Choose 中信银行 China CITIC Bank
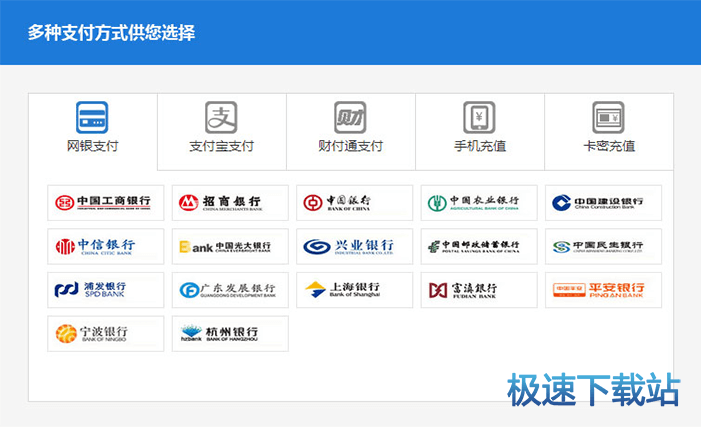Image resolution: width=701 pixels, height=427 pixels. [106, 246]
